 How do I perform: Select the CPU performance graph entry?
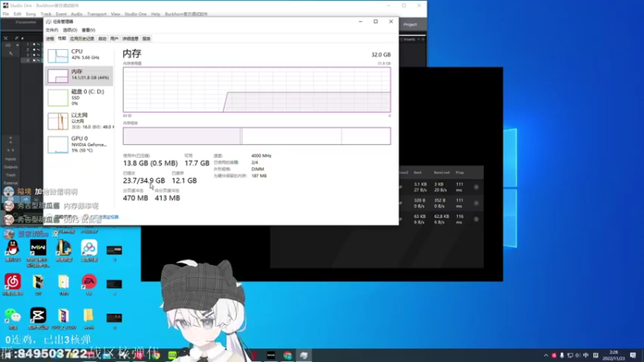(x=78, y=55)
